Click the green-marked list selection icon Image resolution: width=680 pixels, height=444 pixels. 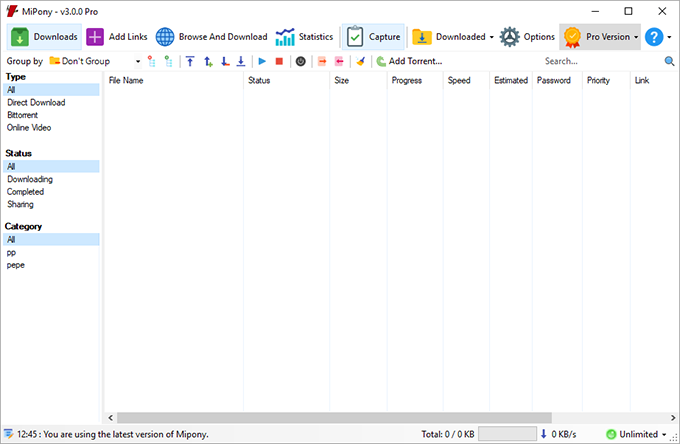click(x=168, y=61)
